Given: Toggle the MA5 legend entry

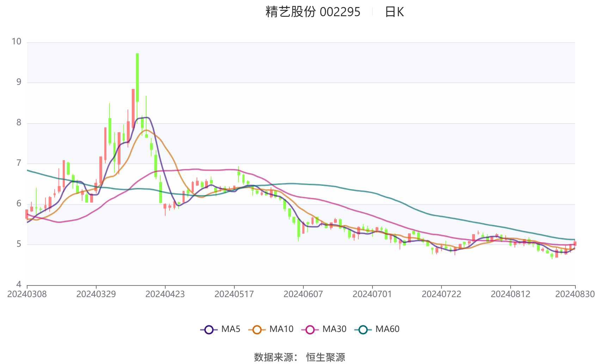Looking at the screenshot, I should pos(220,330).
